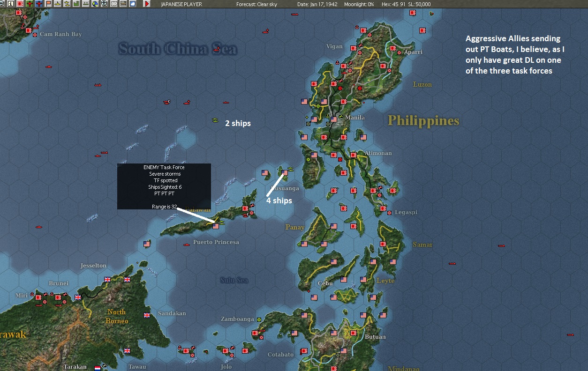Select the Japanese flag base at Aparri
The image size is (588, 371).
[392, 48]
